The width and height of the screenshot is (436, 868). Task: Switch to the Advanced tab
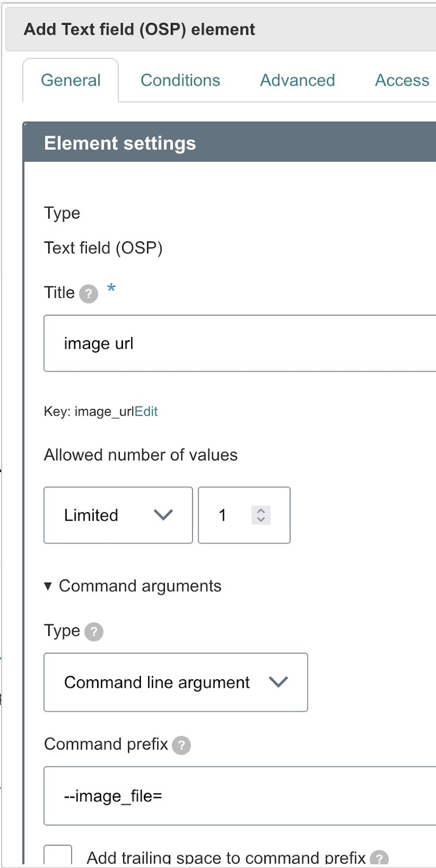[297, 80]
